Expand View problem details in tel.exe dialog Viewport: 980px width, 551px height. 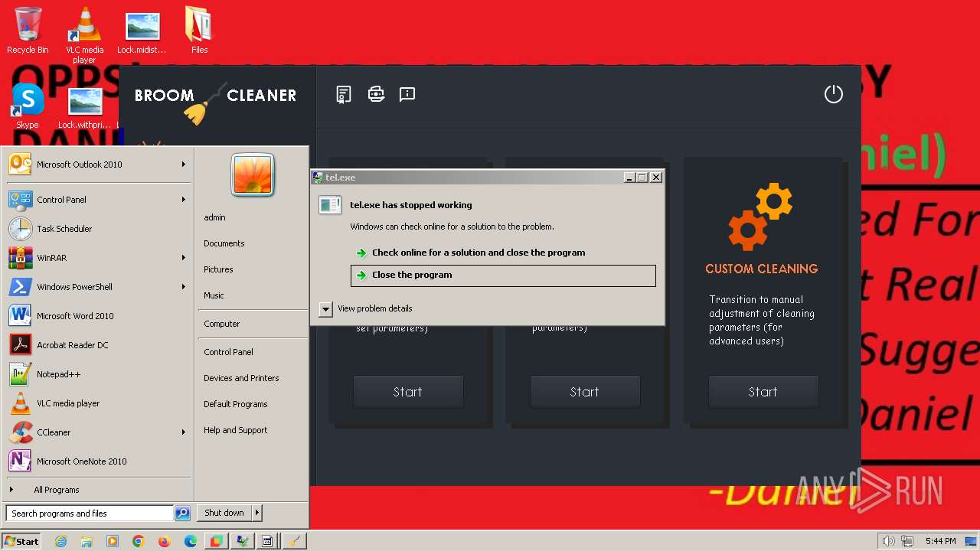(x=325, y=309)
